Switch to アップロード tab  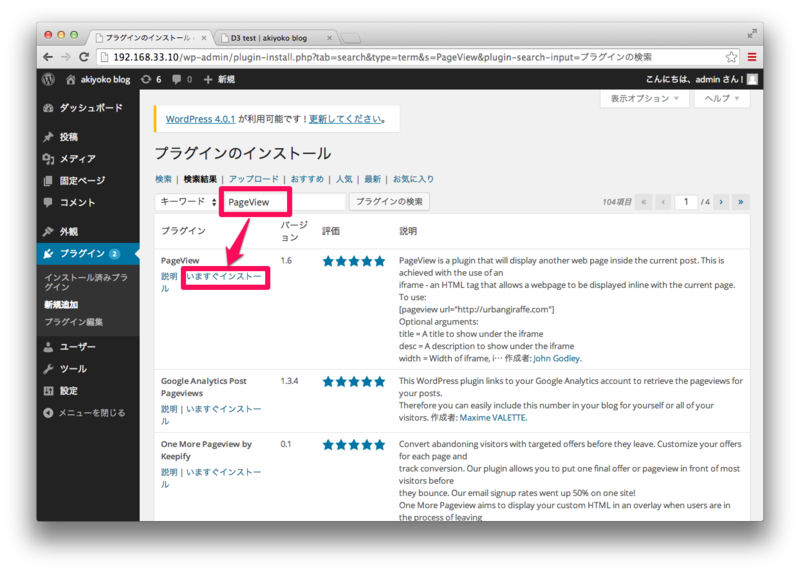tap(254, 179)
